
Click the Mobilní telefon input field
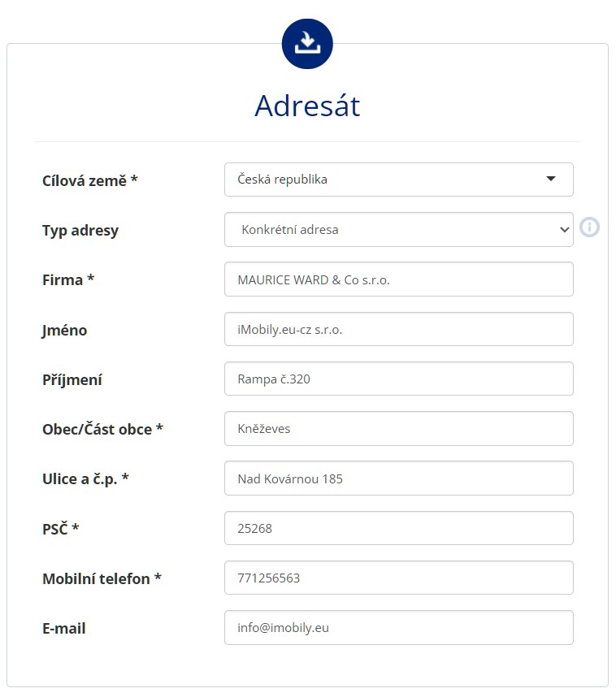click(x=399, y=578)
